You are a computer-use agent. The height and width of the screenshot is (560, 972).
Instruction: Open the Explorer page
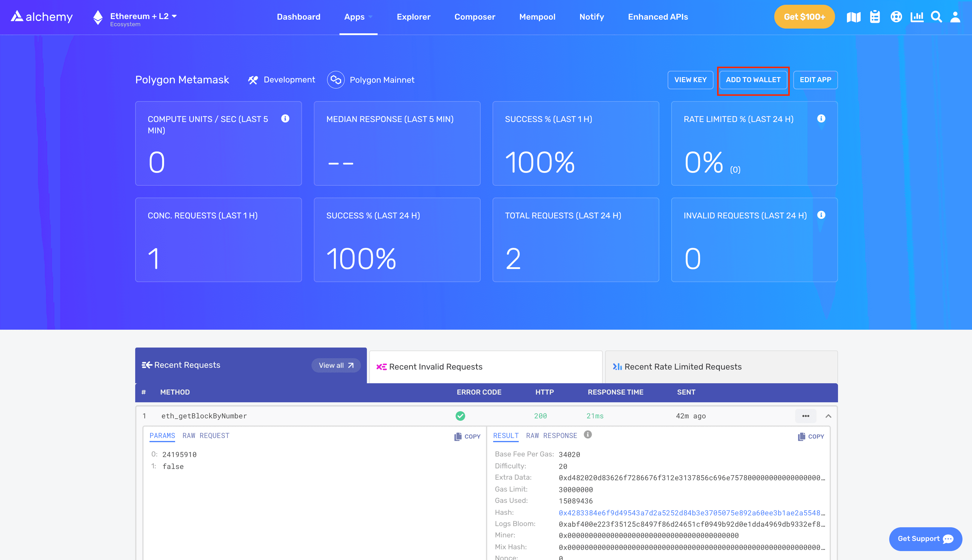[x=413, y=17]
